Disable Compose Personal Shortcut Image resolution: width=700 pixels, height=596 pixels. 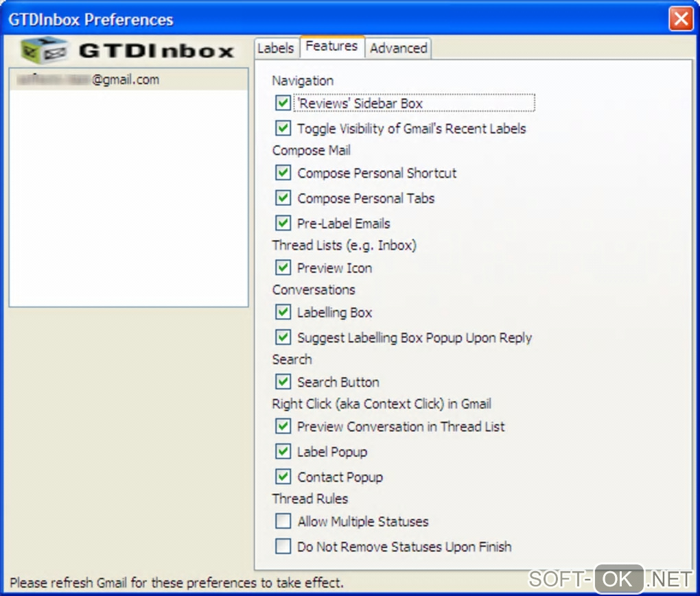pos(283,173)
